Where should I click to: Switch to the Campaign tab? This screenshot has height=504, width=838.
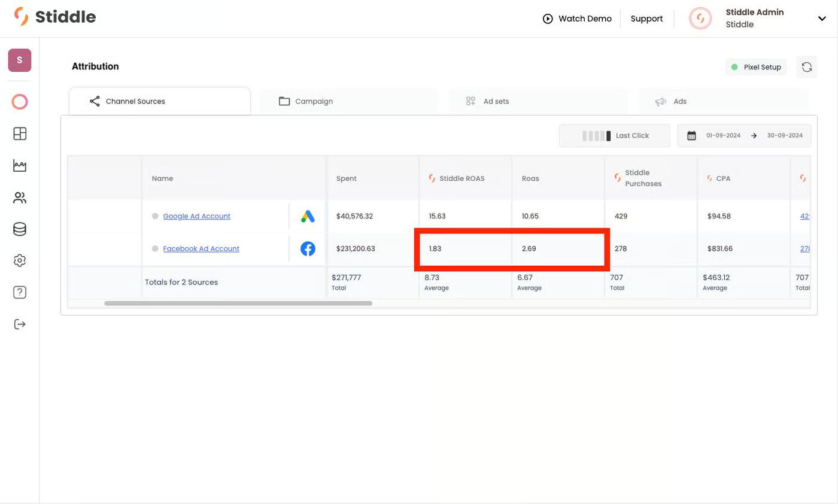349,101
